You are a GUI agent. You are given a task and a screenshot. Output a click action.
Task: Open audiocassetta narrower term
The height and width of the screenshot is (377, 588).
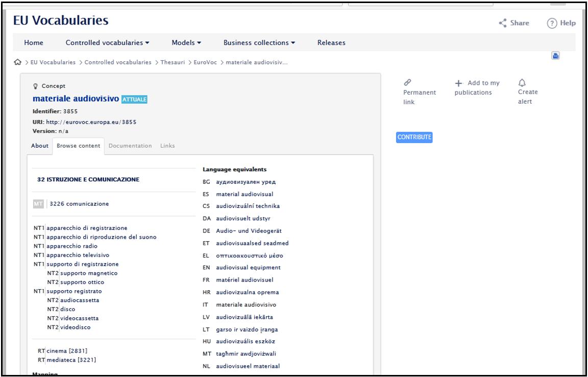80,300
